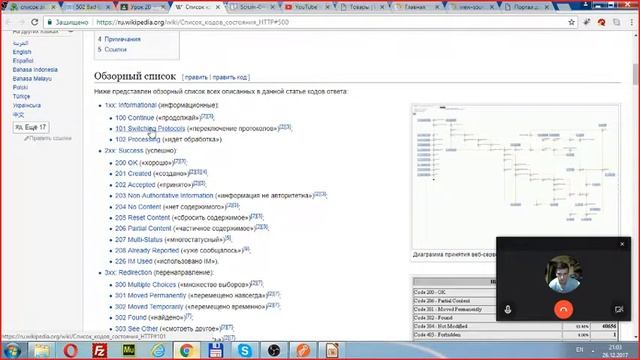Open Opera browser from the taskbar

[71, 351]
